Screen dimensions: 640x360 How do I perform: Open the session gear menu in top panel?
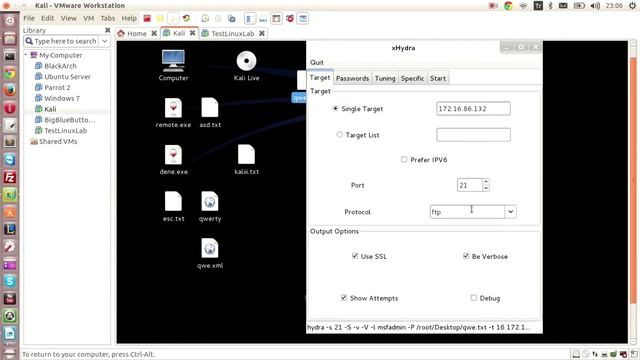632,5
